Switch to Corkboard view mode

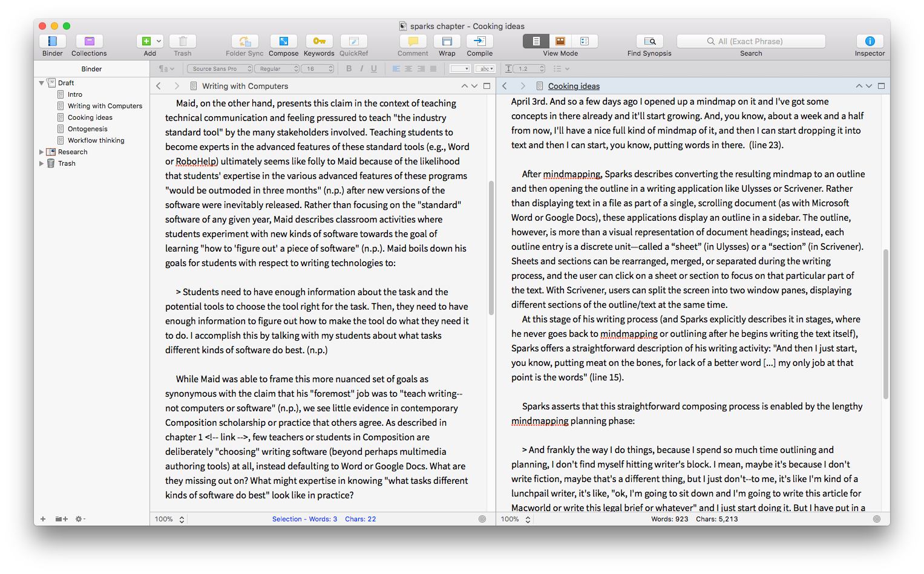pyautogui.click(x=559, y=41)
